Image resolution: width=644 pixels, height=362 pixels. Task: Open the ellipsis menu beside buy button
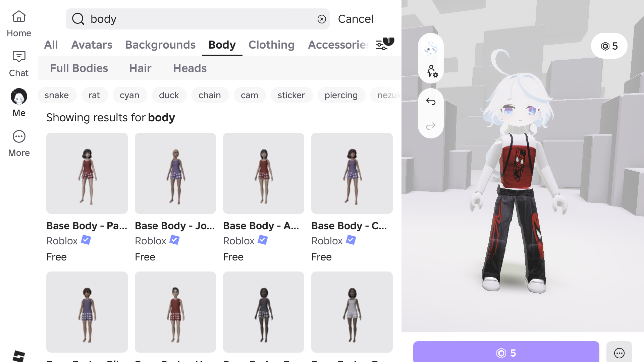coord(619,353)
